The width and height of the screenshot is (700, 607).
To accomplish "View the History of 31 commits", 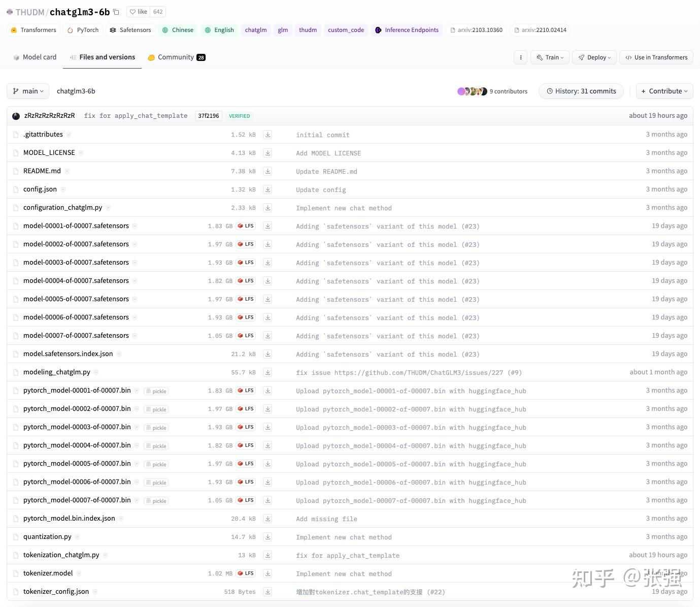I will click(581, 91).
